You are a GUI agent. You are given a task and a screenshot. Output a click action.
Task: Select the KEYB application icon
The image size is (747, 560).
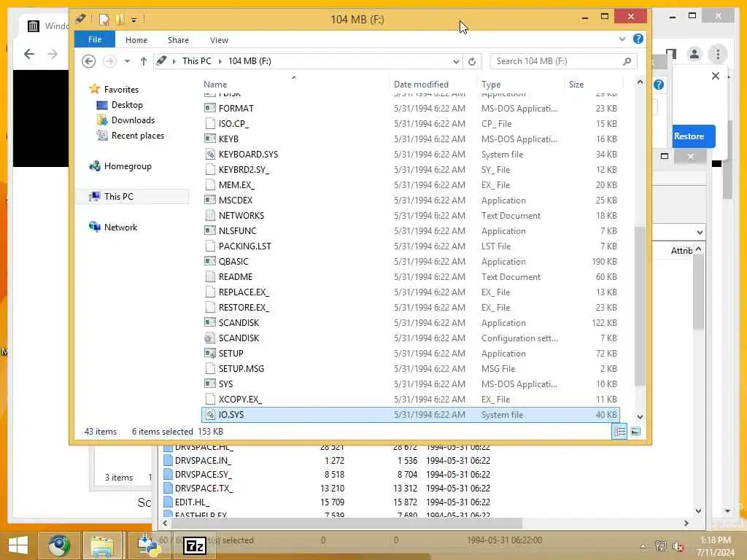pos(210,139)
